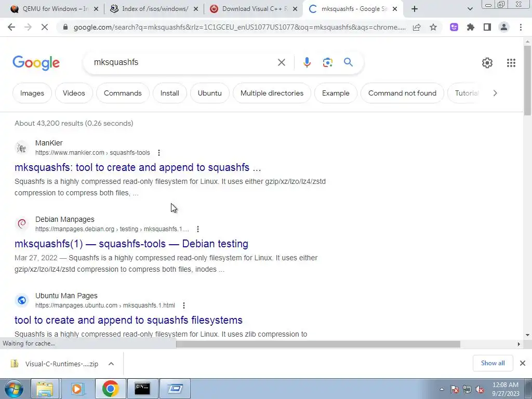The width and height of the screenshot is (532, 399).
Task: Open the taskbar Run dialog icon
Action: click(x=175, y=389)
